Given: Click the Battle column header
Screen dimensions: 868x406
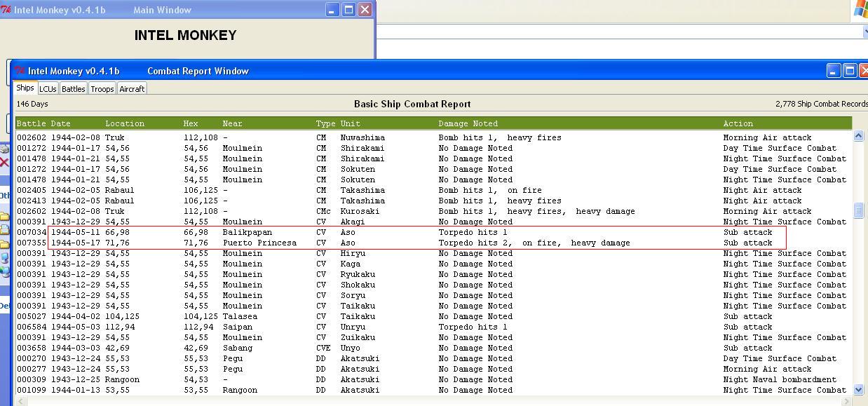Looking at the screenshot, I should 31,123.
